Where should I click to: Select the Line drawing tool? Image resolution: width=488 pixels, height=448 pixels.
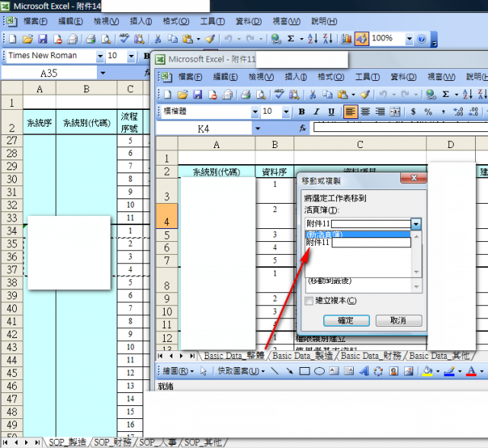point(274,371)
